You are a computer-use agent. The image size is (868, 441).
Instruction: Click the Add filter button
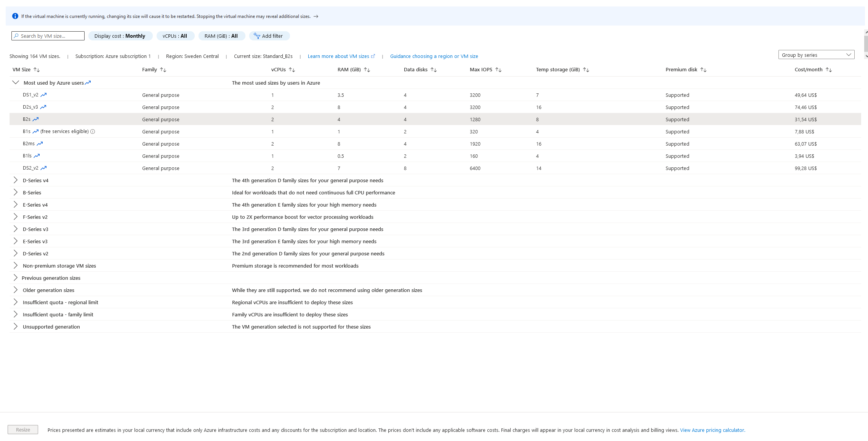click(x=269, y=36)
